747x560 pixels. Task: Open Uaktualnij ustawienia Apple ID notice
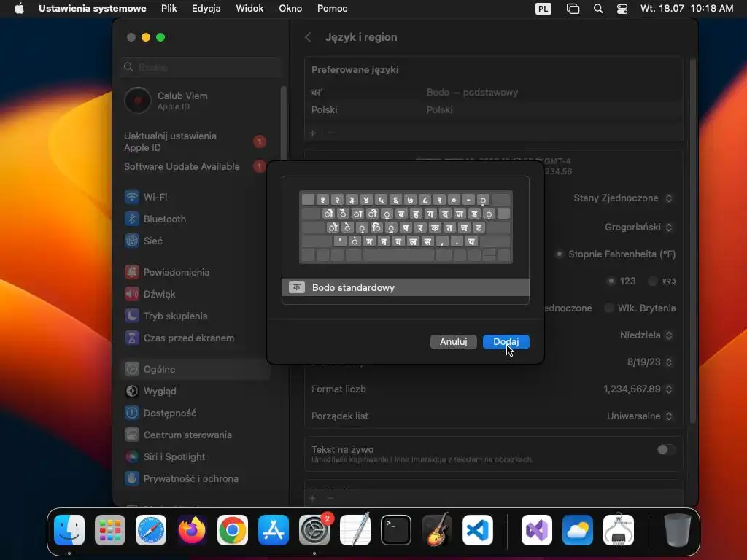(x=196, y=142)
